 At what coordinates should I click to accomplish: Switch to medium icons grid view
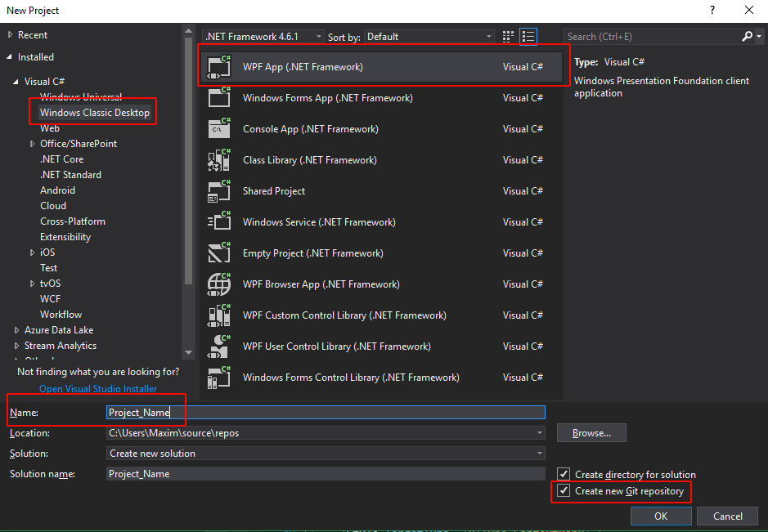(x=508, y=37)
